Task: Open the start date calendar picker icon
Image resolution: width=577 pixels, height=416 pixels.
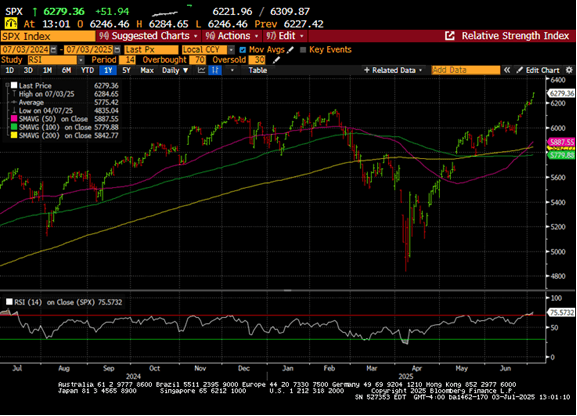Action: pyautogui.click(x=54, y=50)
